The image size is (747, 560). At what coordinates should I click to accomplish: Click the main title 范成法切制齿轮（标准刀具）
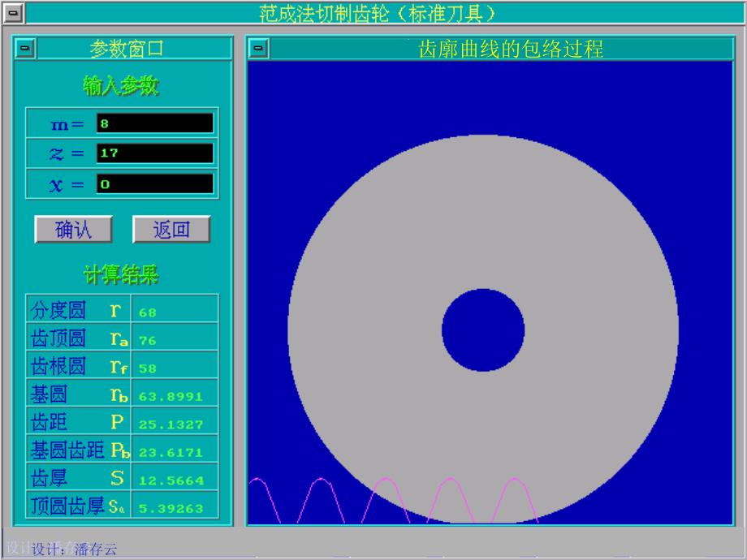coord(379,13)
